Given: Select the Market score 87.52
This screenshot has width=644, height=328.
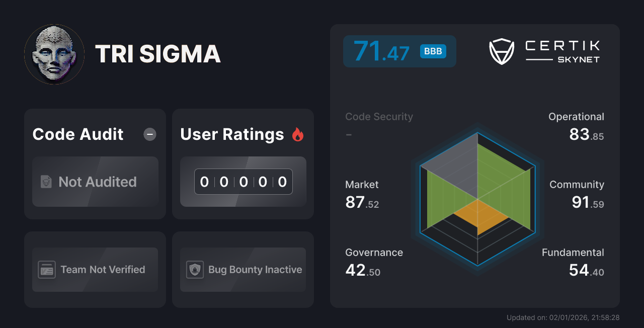Looking at the screenshot, I should [362, 202].
